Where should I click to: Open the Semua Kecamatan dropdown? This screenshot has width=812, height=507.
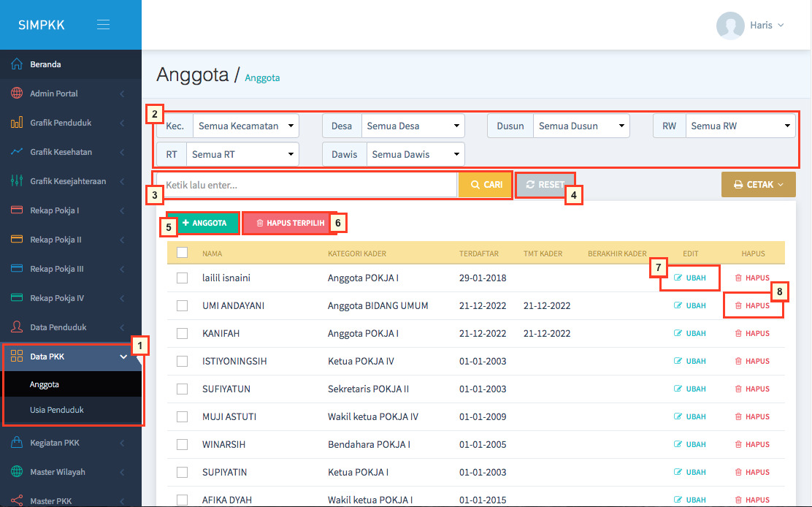tap(245, 126)
